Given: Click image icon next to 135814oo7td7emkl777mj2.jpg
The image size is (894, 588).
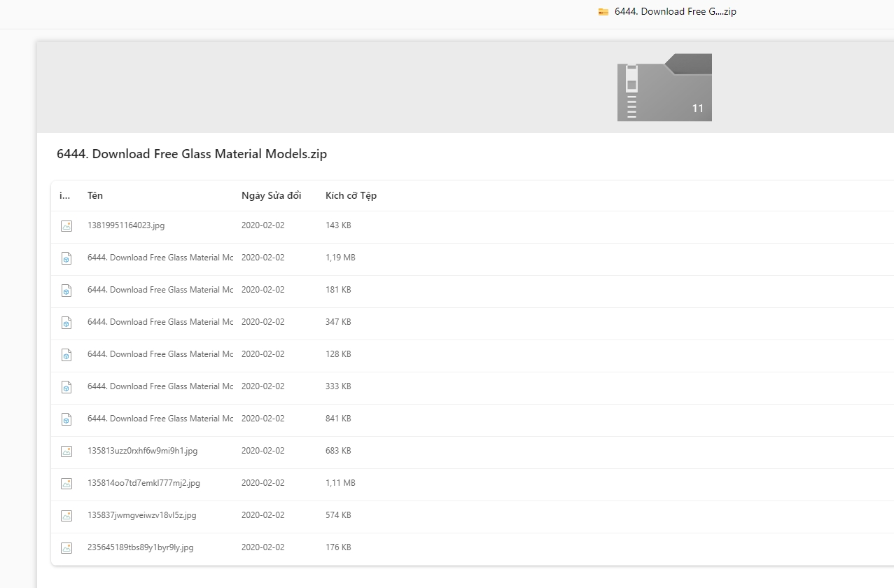Looking at the screenshot, I should (67, 484).
